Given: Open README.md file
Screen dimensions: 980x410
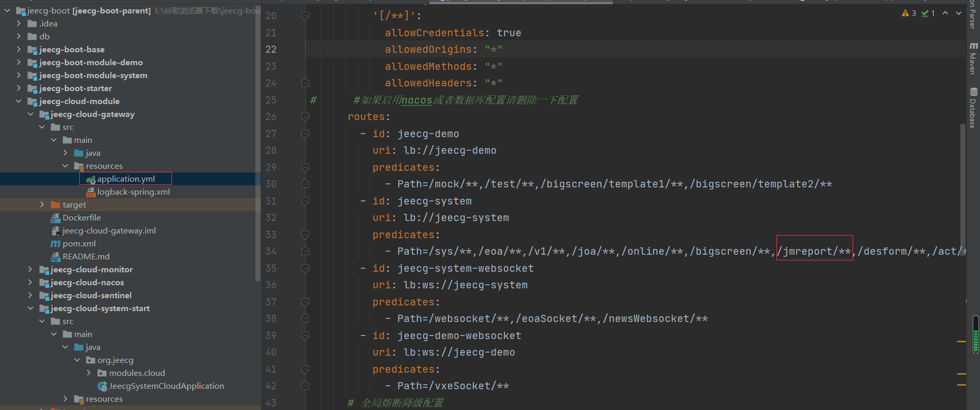Looking at the screenshot, I should click(x=86, y=256).
